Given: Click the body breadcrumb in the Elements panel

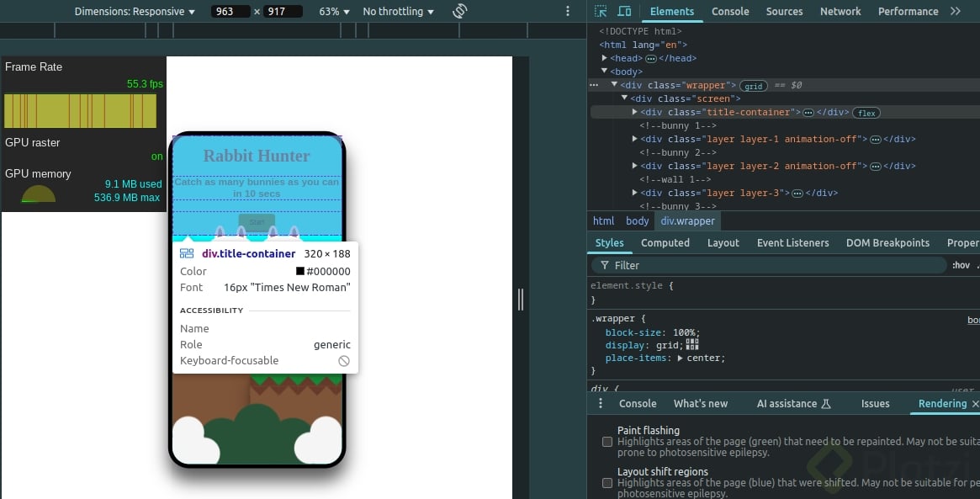Looking at the screenshot, I should coord(637,221).
